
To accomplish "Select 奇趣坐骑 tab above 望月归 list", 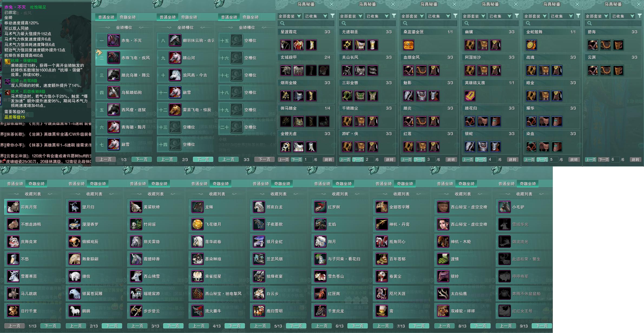I will click(x=98, y=184).
